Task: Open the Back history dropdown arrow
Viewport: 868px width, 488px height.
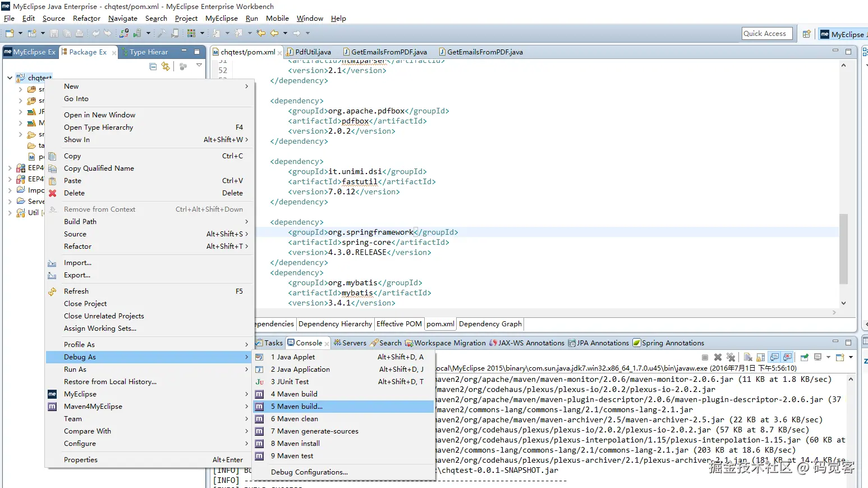Action: 285,33
